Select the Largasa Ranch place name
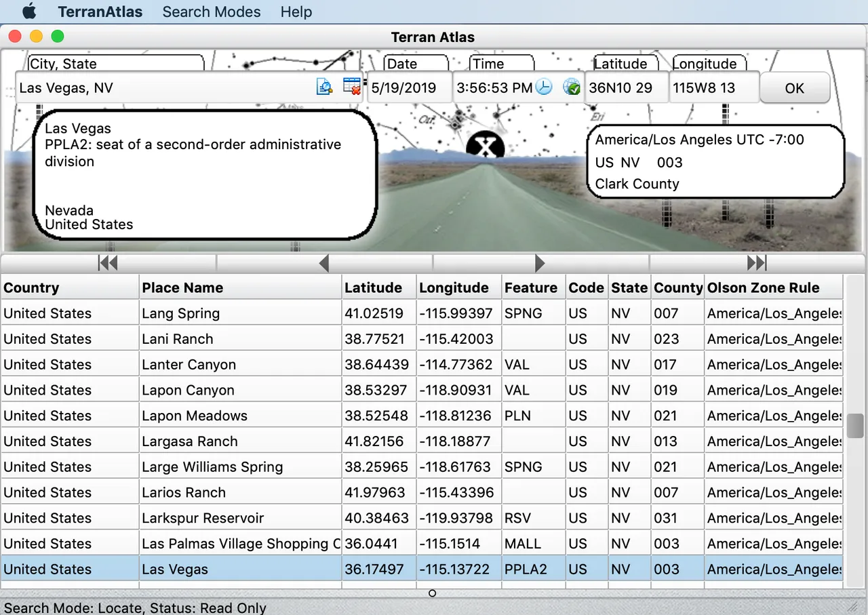868x615 pixels. coord(190,441)
